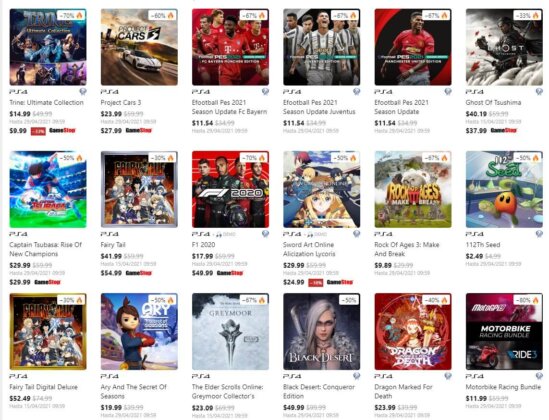Click the trophy icon beside Trine: Ultimate Collection
Image resolution: width=549 pixels, height=420 pixels.
coord(83,92)
